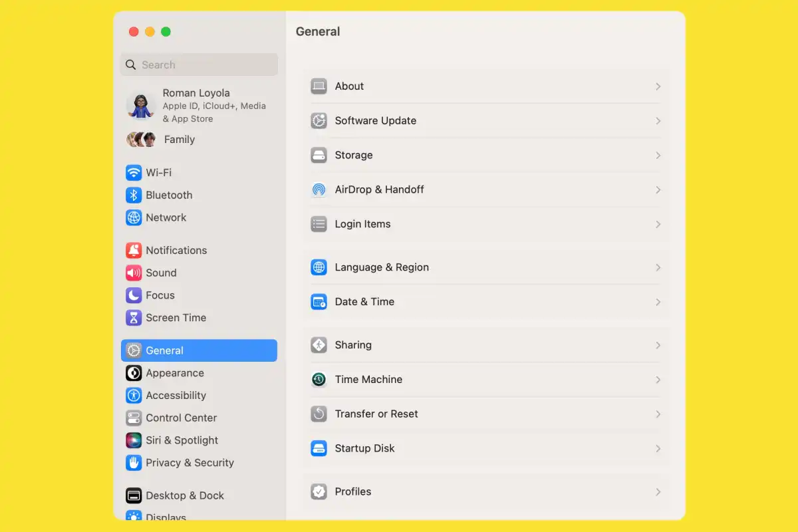798x532 pixels.
Task: Click the Login Items list icon
Action: pyautogui.click(x=319, y=224)
